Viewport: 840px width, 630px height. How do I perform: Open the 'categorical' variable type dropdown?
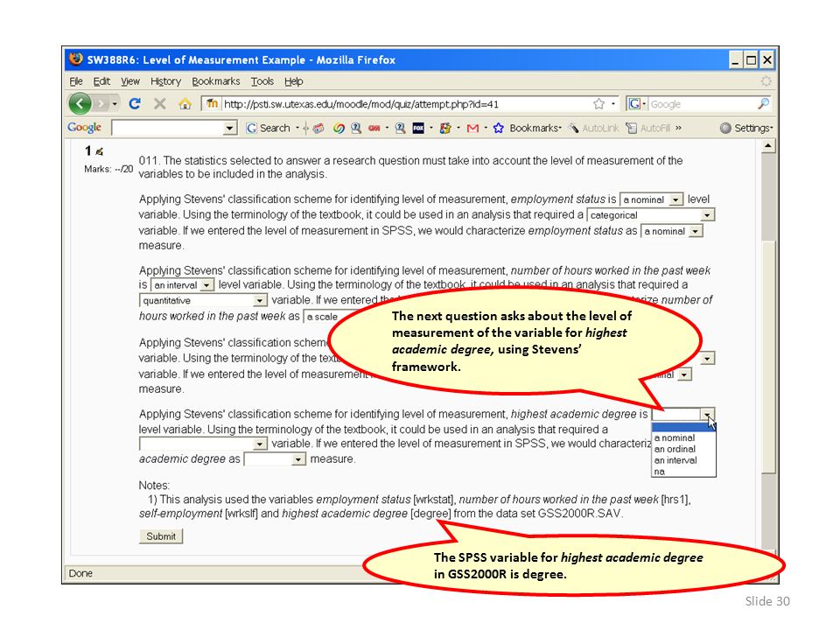(x=650, y=215)
